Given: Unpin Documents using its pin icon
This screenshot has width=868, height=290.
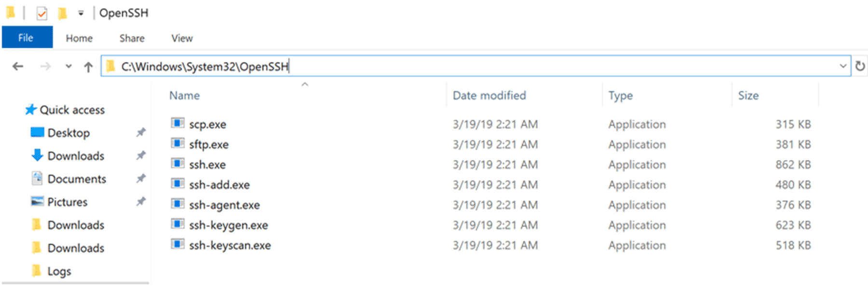Looking at the screenshot, I should 140,179.
